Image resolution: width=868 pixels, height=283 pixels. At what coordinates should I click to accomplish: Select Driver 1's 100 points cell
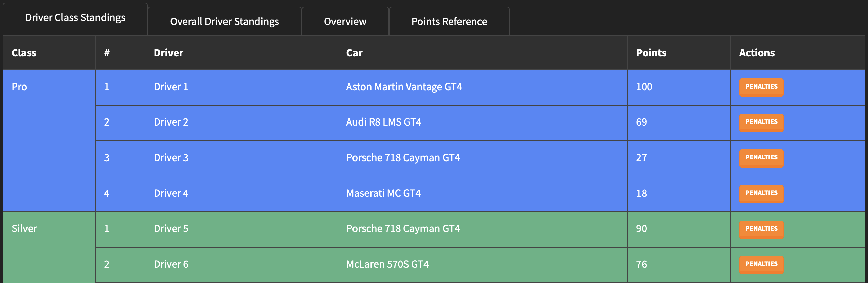point(644,87)
